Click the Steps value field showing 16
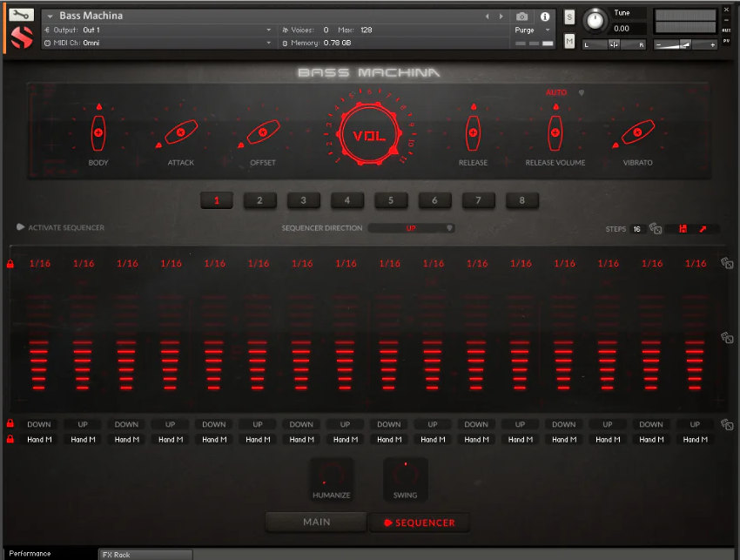The height and width of the screenshot is (560, 740). (638, 229)
